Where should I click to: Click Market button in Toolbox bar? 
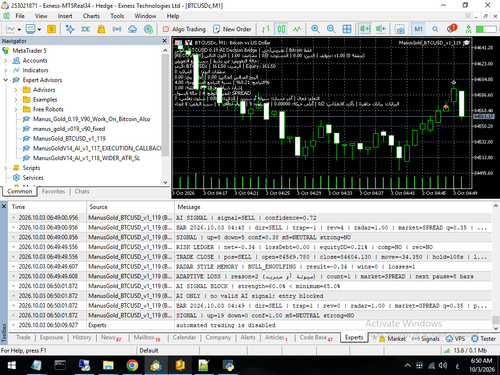[392, 339]
